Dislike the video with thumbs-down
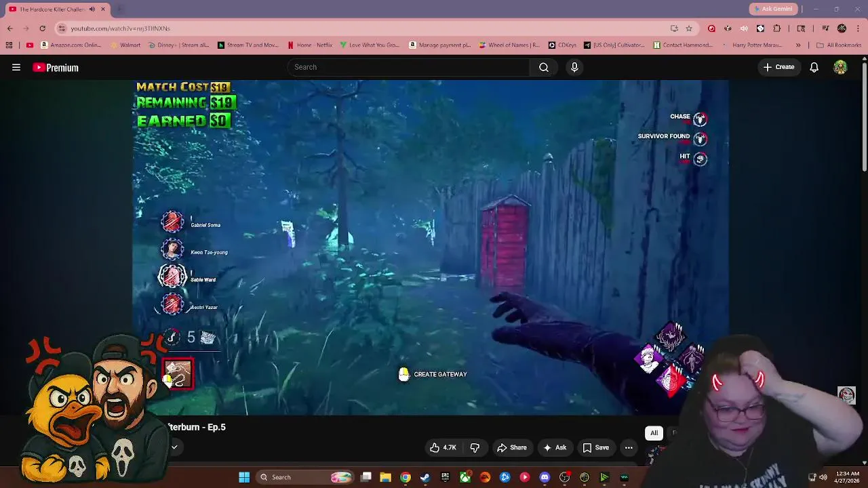The image size is (868, 488). (x=475, y=447)
